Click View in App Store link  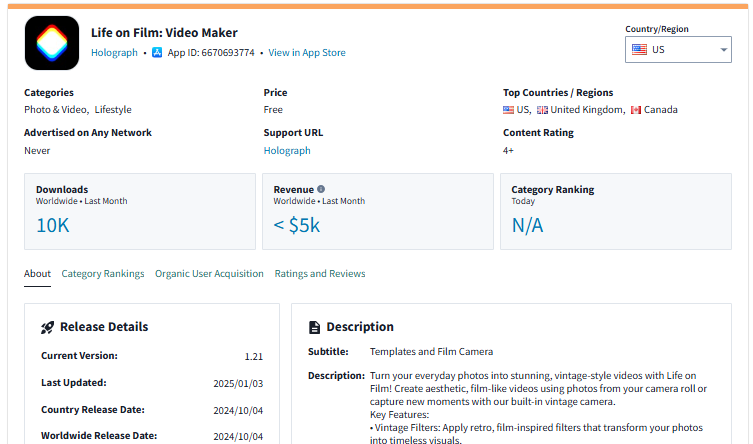[x=306, y=53]
